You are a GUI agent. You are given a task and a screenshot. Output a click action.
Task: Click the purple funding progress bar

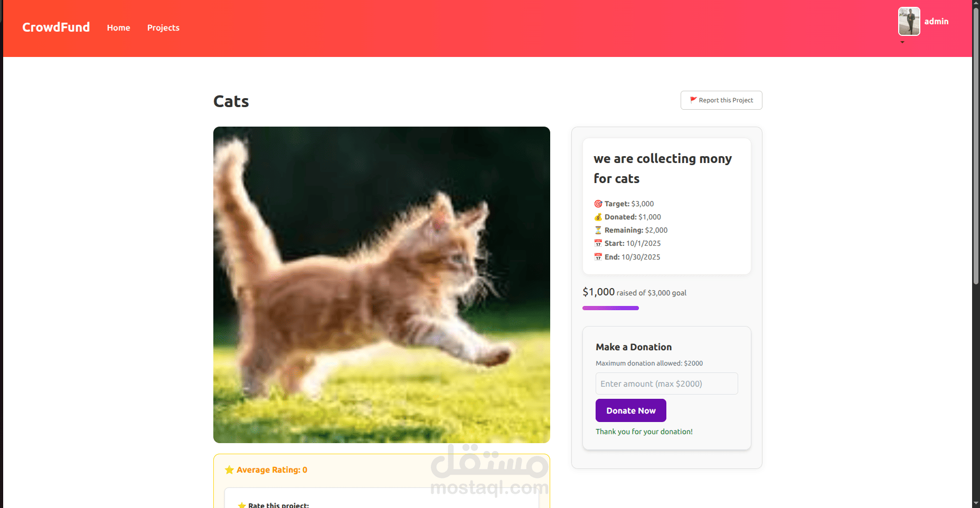(x=610, y=308)
